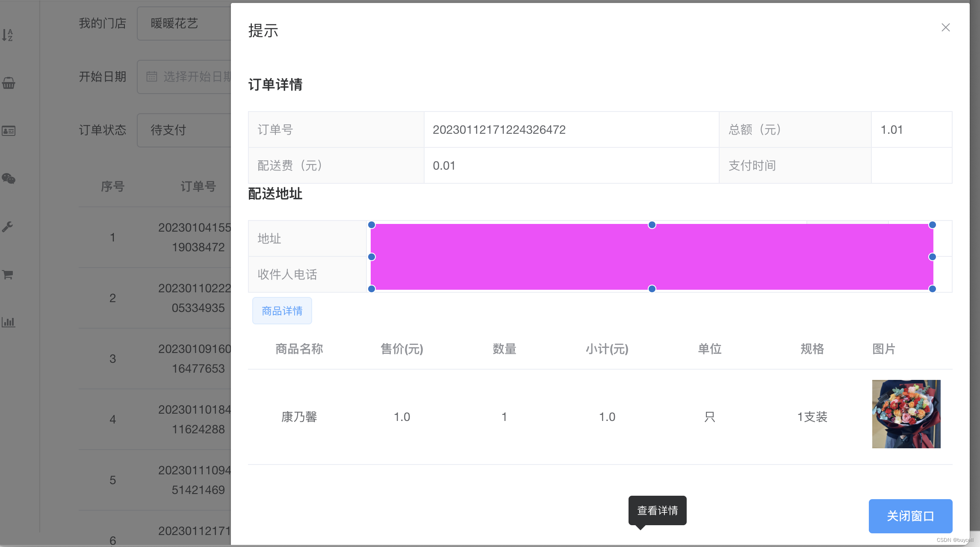This screenshot has width=980, height=547.
Task: Click the 收件人电话 label cell
Action: 307,274
